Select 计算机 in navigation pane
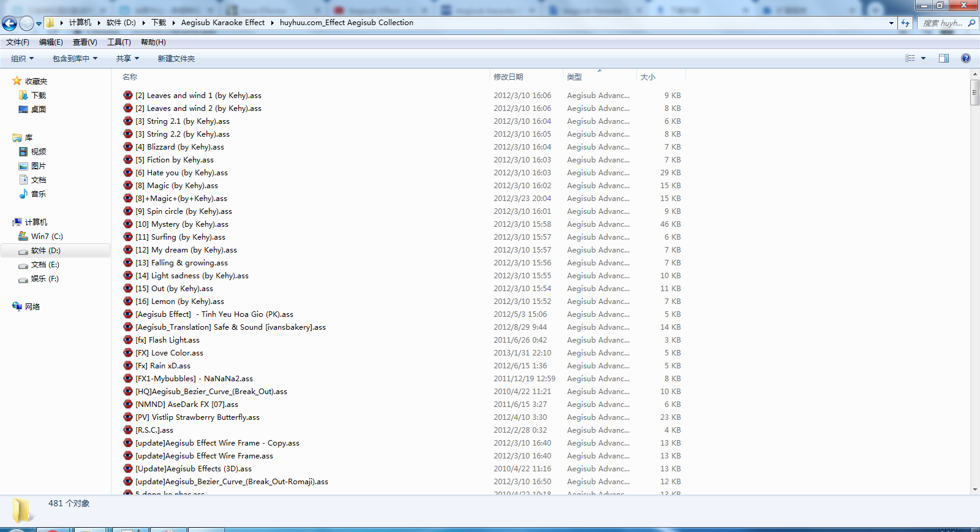 (x=36, y=222)
